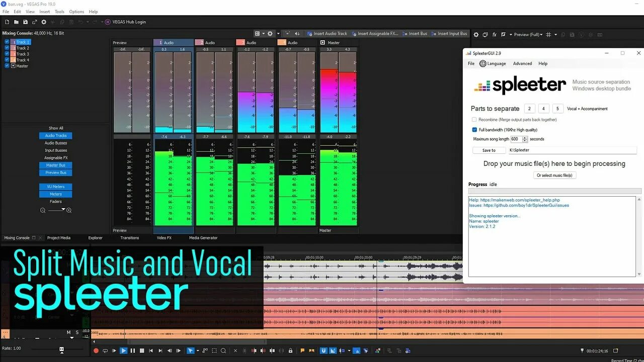Open the File menu in VEGAS Pro
The width and height of the screenshot is (644, 362).
tap(6, 12)
